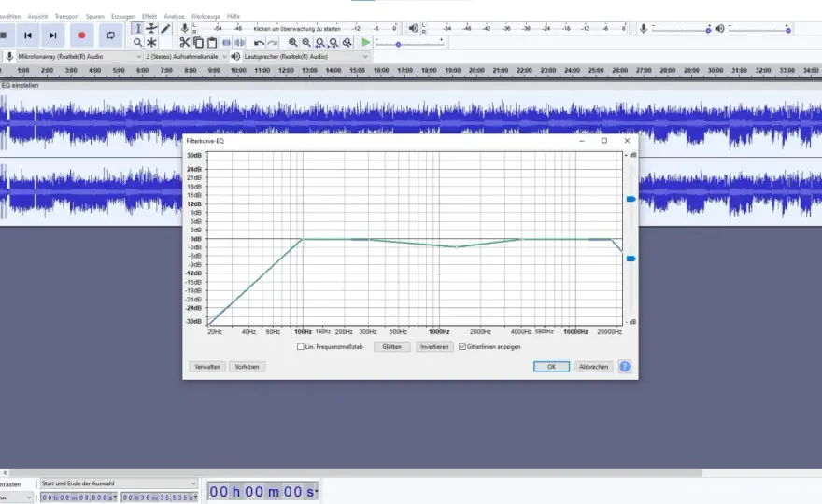Click microphone icon beside recording volume slider
822x504 pixels.
click(644, 28)
